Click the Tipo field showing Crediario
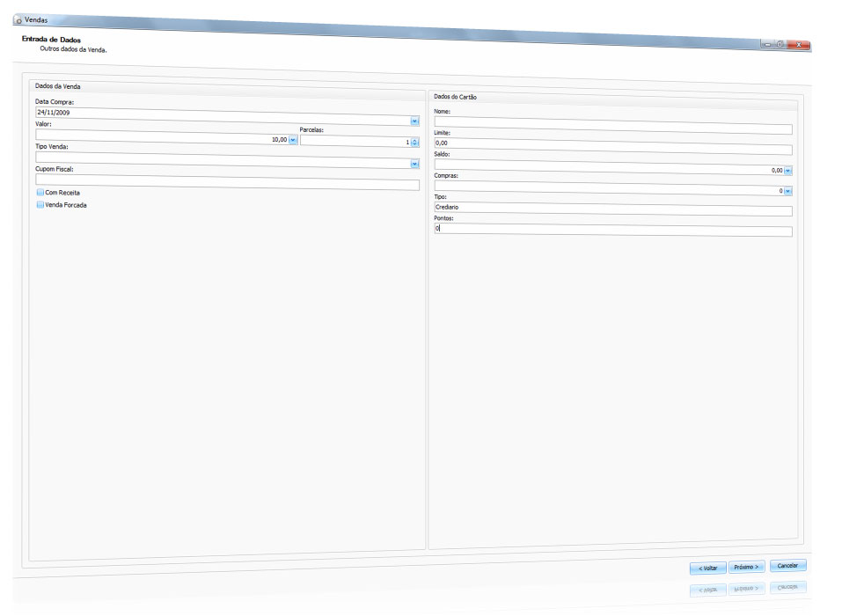 click(x=612, y=209)
